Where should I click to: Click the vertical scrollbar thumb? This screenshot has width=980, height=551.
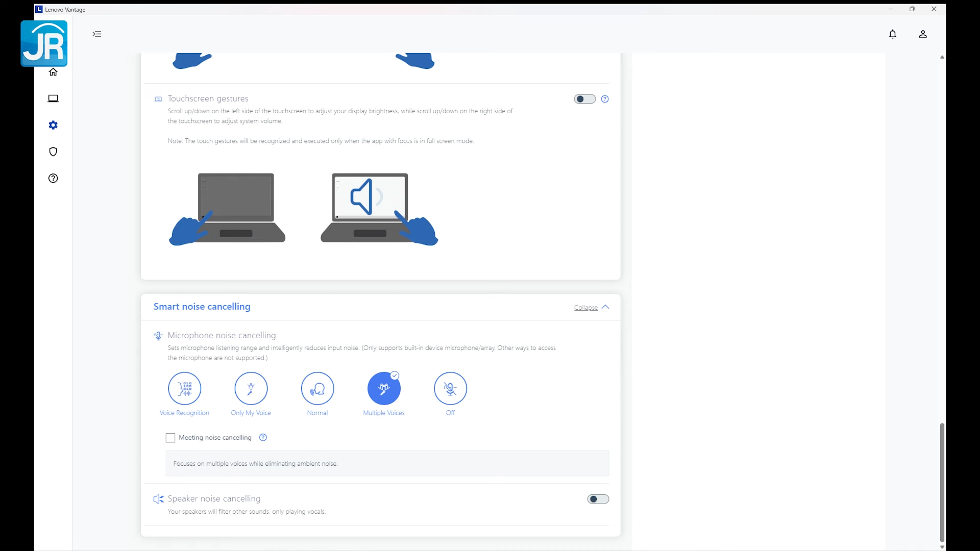click(942, 482)
